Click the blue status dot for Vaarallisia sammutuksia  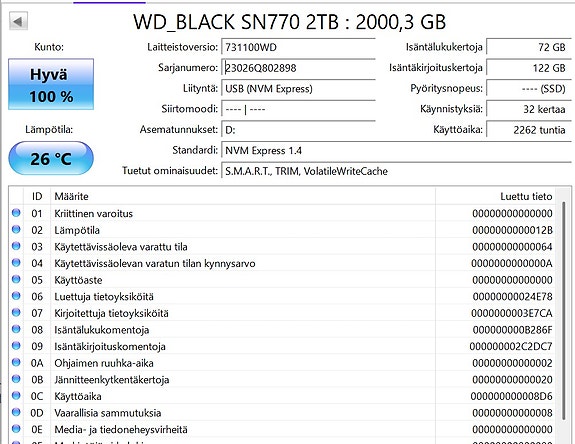[16, 412]
